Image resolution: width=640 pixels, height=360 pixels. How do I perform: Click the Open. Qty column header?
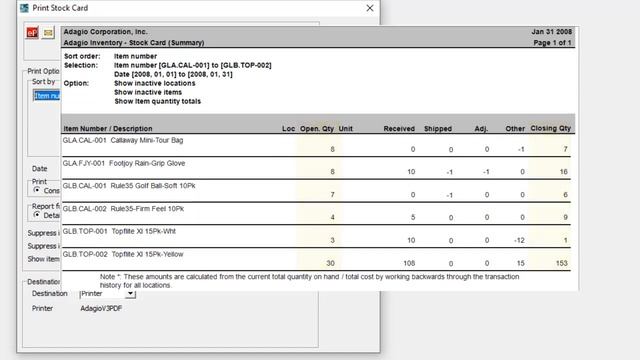(317, 129)
